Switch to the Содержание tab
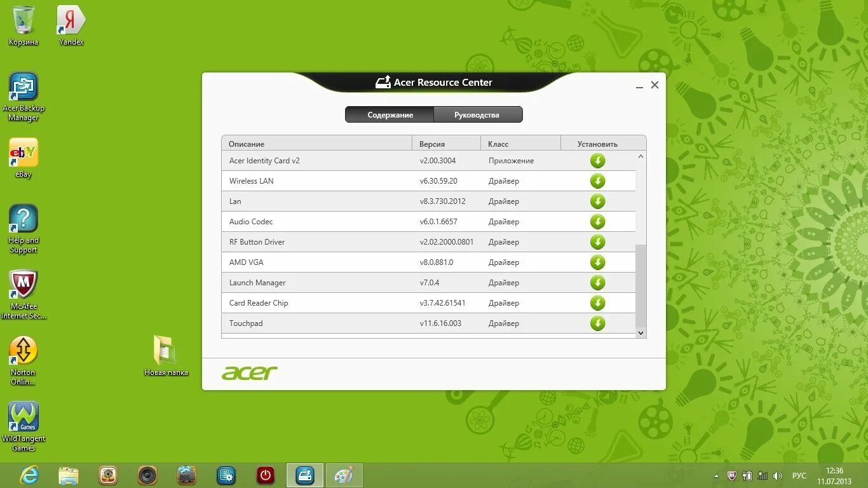This screenshot has height=488, width=868. [x=390, y=115]
